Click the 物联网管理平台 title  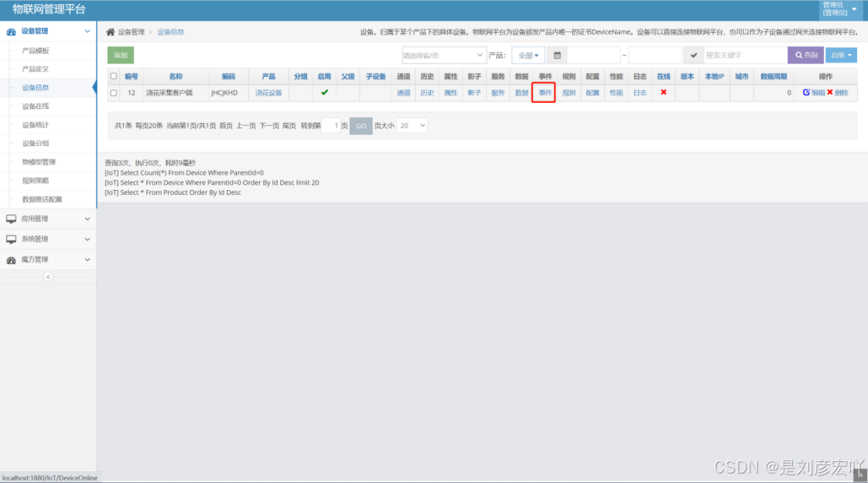(x=49, y=9)
